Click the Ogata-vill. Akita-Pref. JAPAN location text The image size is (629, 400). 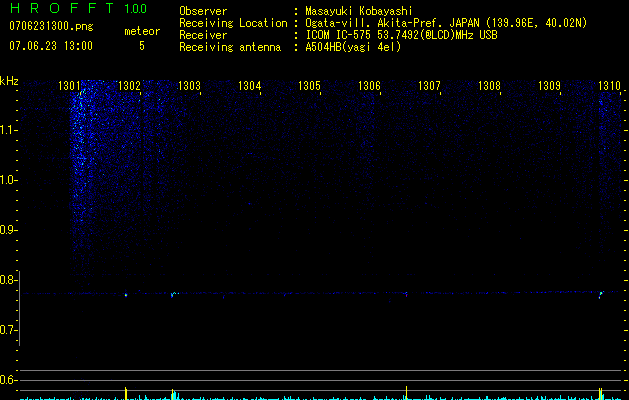(x=446, y=23)
